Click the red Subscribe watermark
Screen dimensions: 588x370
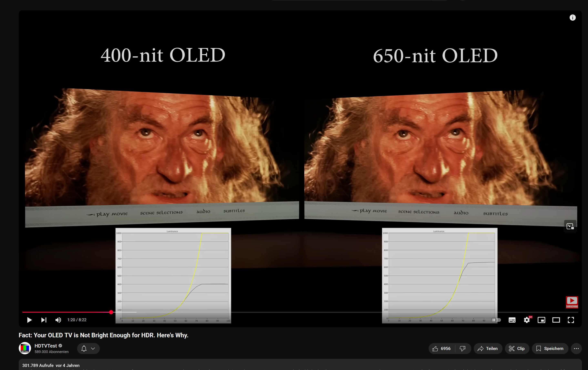(x=572, y=302)
